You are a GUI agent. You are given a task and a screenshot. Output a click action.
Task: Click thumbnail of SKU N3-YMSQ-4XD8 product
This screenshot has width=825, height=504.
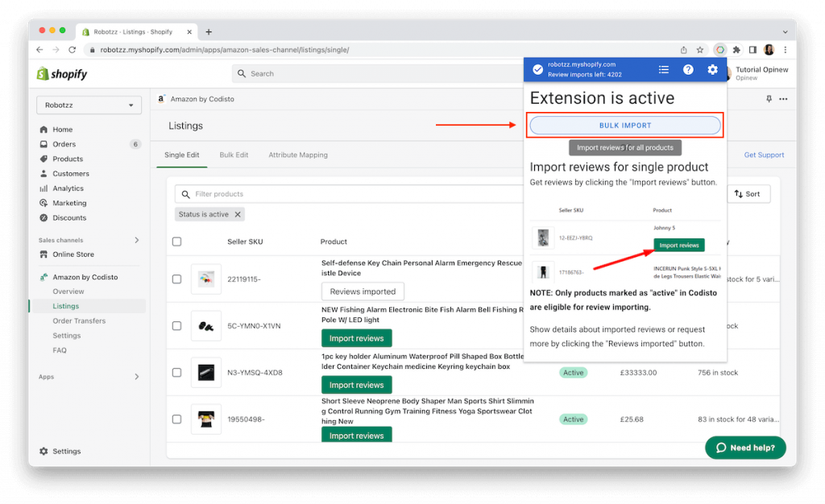(206, 373)
